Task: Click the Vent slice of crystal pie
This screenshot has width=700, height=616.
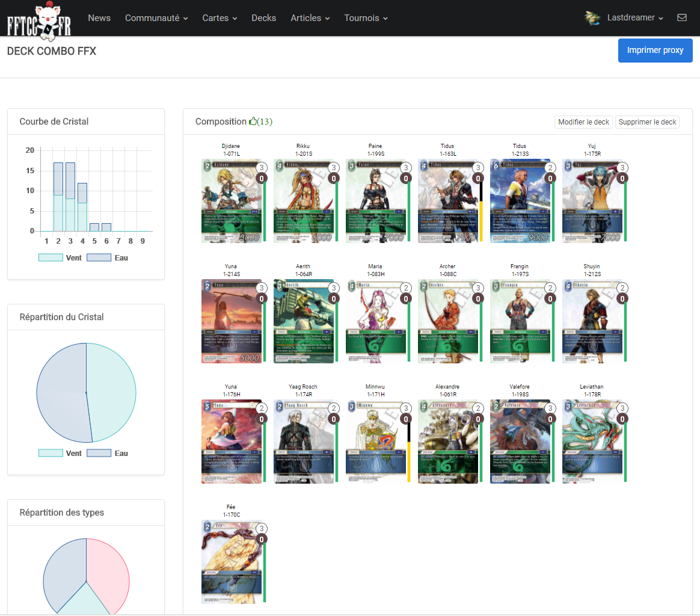Action: 112,391
